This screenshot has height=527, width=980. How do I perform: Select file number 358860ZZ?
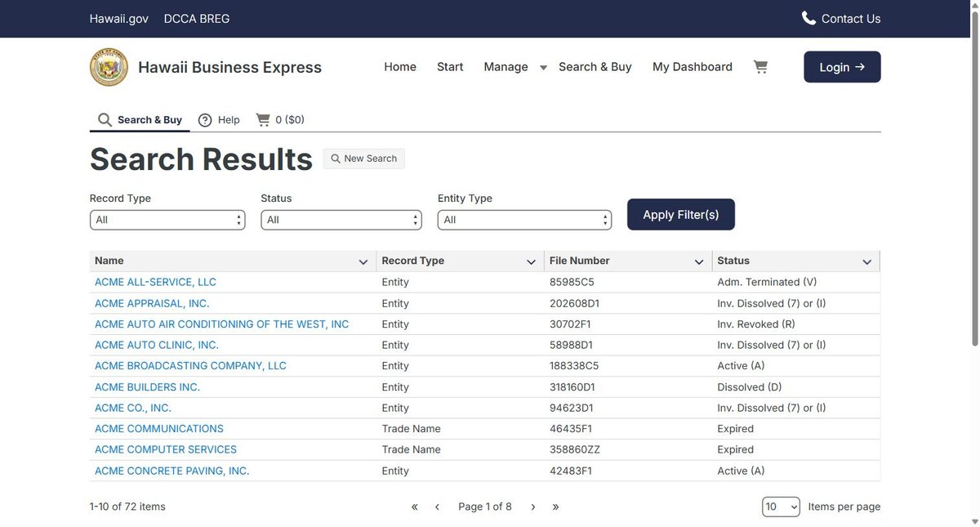(575, 449)
